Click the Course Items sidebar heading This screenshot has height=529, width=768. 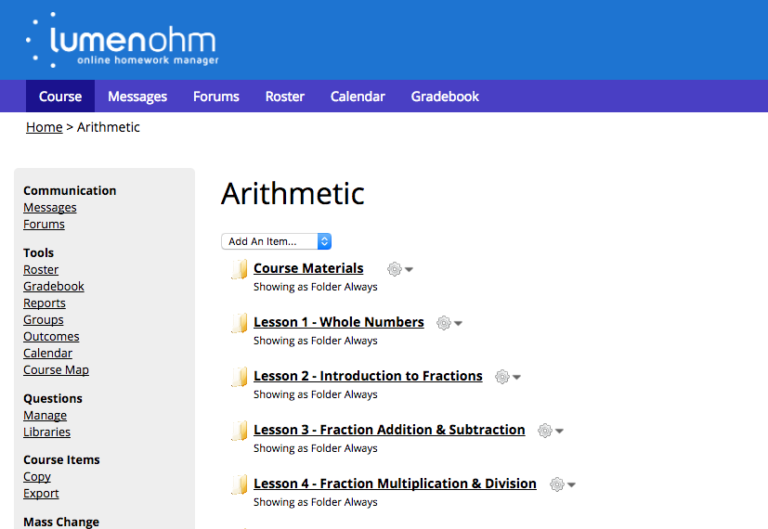click(x=62, y=460)
